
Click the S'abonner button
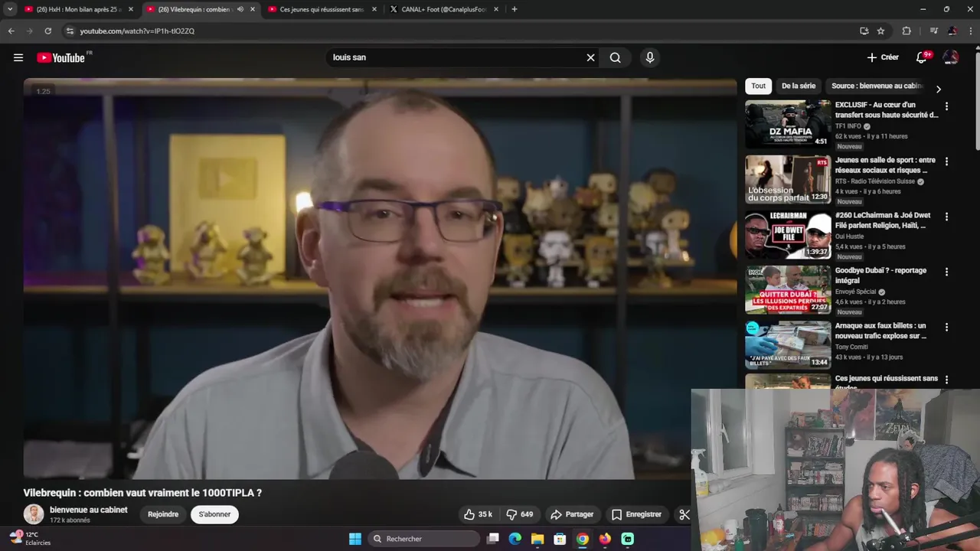click(214, 514)
